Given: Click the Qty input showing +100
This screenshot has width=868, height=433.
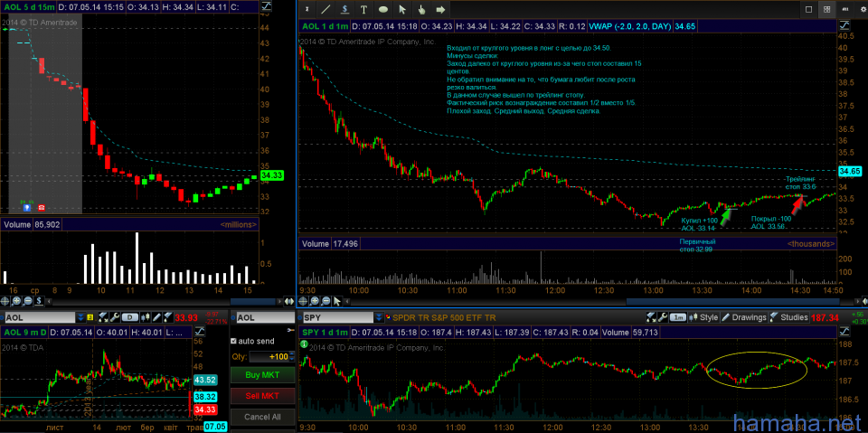Looking at the screenshot, I should (269, 356).
